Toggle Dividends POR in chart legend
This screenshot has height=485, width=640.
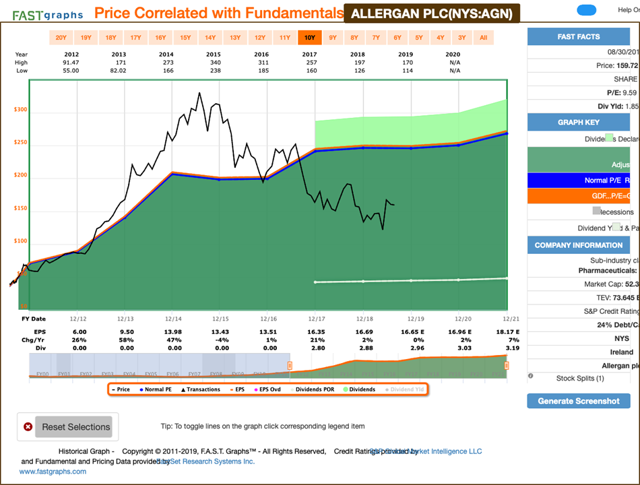[312, 389]
